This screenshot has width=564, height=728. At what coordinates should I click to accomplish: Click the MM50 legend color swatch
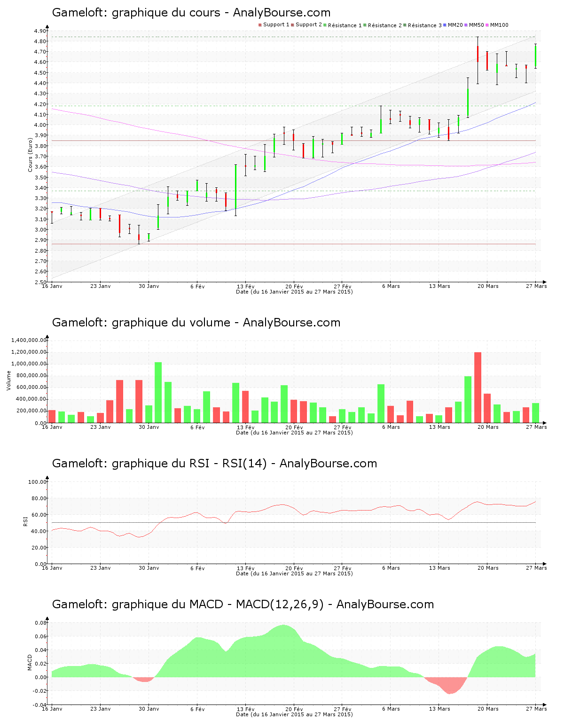click(x=466, y=25)
